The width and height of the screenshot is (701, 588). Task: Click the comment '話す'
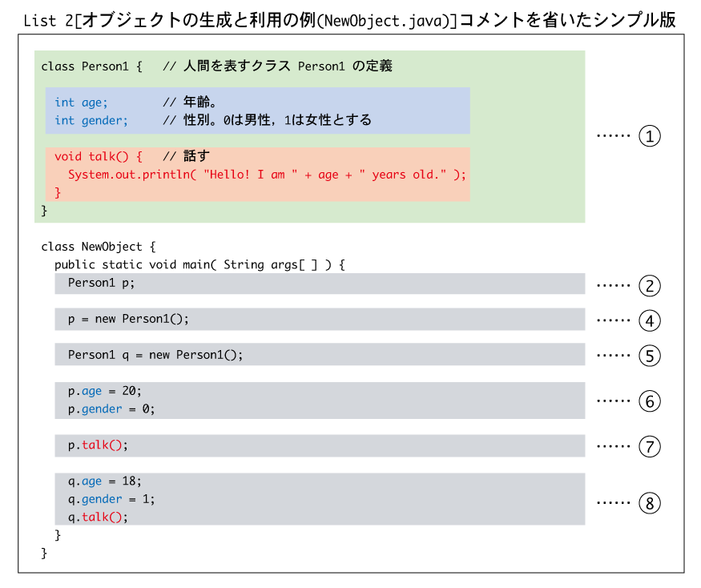click(196, 156)
